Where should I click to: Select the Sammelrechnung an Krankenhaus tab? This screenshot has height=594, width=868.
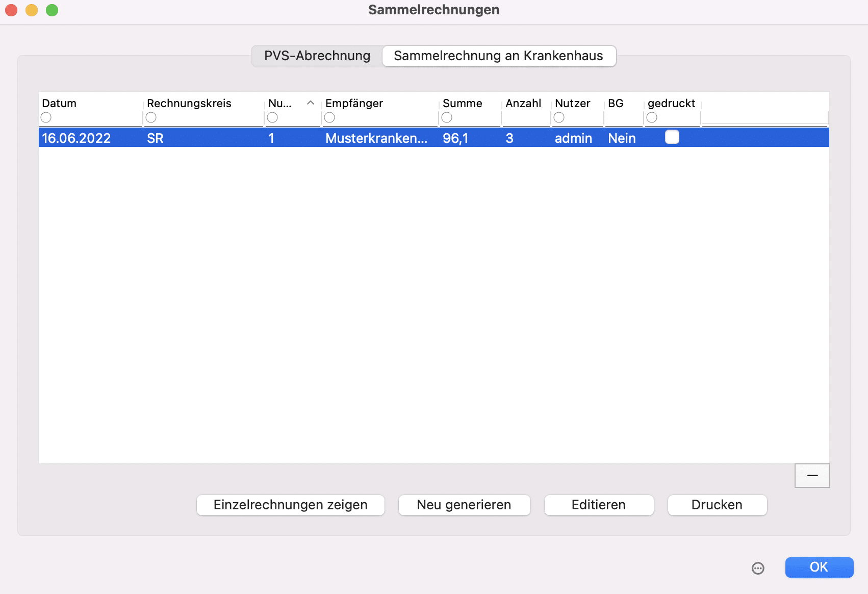499,56
